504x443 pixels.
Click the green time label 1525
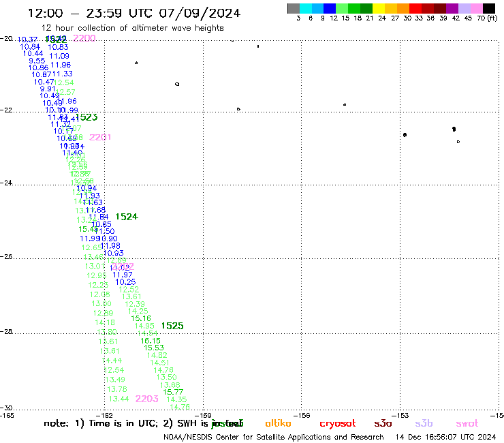coord(172,326)
